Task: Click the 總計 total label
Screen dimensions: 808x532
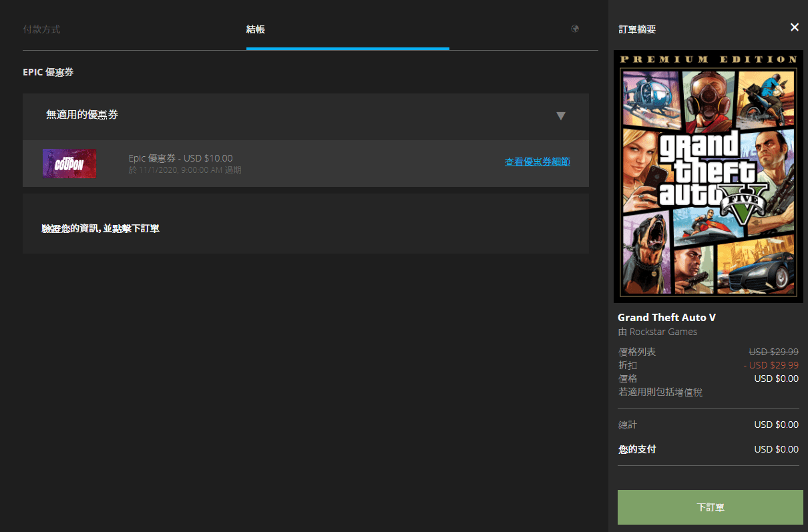Action: (x=628, y=425)
